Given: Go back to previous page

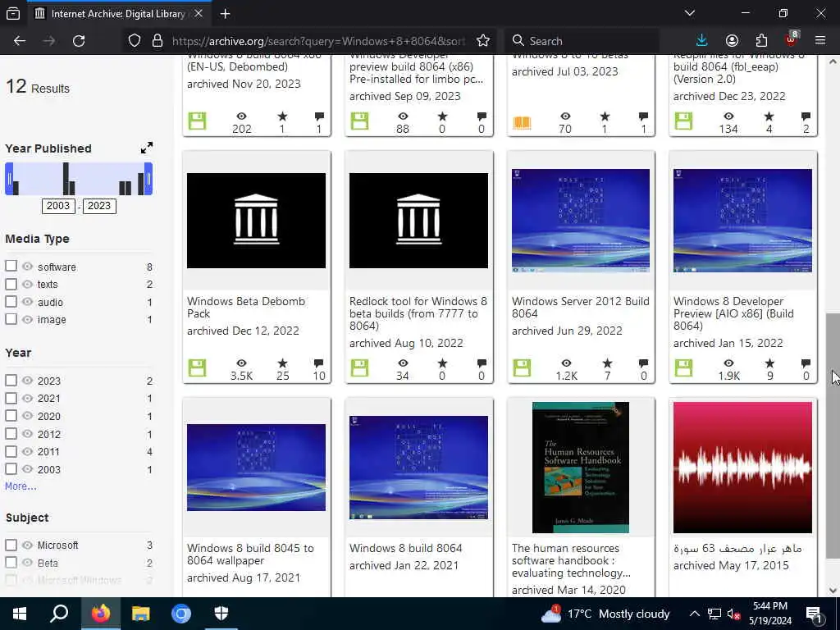Looking at the screenshot, I should (20, 41).
